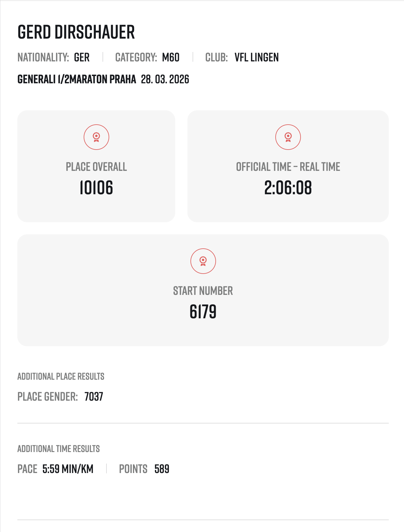404x532 pixels.
Task: Click the medal icon above Official Time
Action: point(288,137)
